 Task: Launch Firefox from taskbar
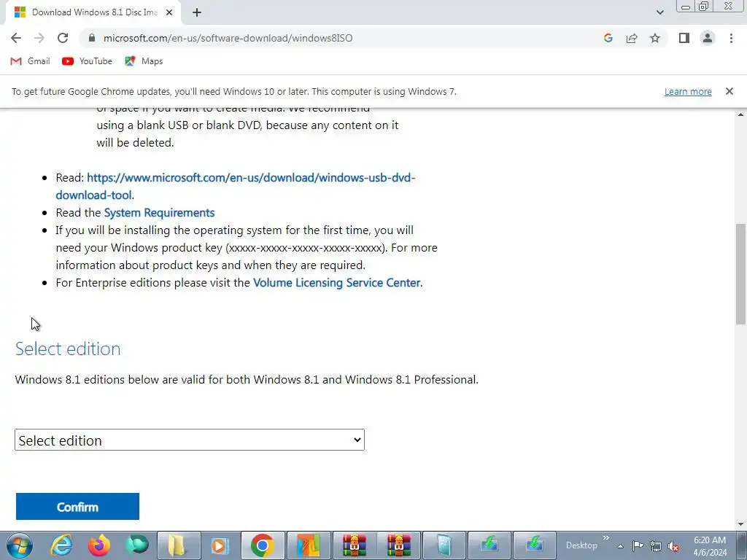coord(99,545)
